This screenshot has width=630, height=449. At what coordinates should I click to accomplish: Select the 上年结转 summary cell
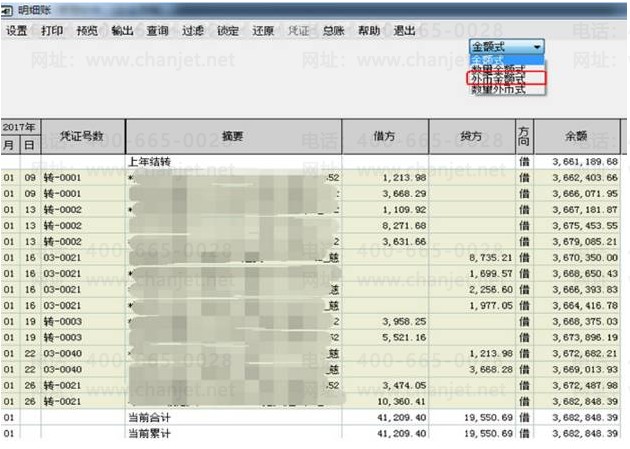tap(149, 161)
